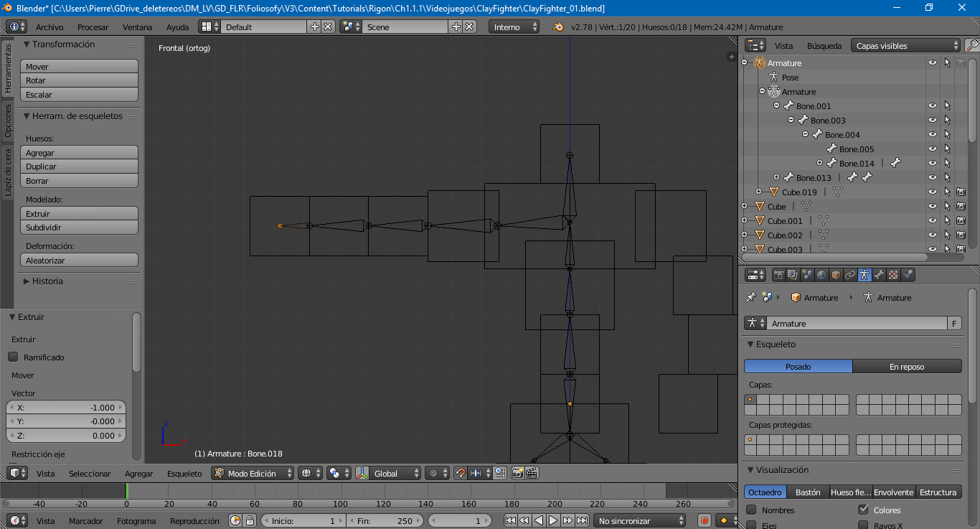
Task: Click the Duplicar bone button
Action: pyautogui.click(x=80, y=166)
